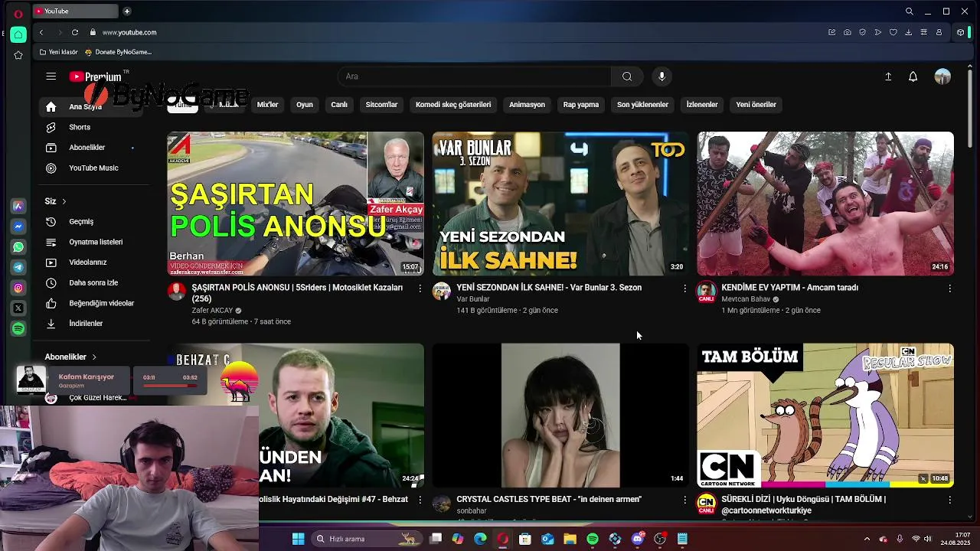The height and width of the screenshot is (551, 980).
Task: Click the YouTube search input field
Action: coord(475,77)
